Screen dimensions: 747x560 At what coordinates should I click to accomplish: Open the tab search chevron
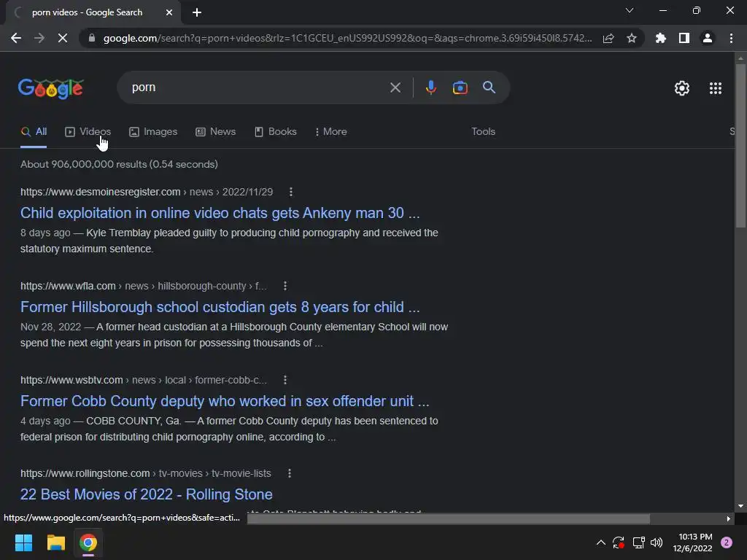(630, 10)
